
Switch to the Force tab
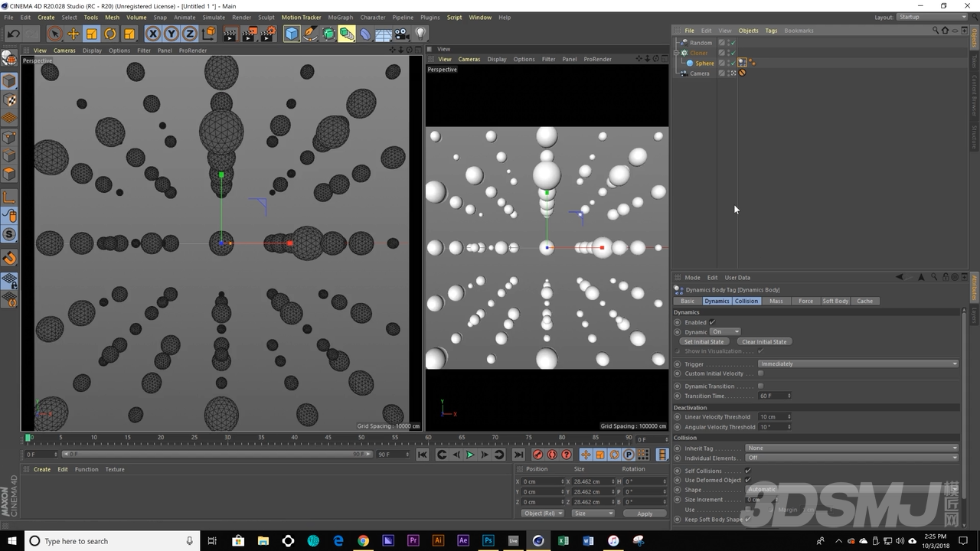(805, 301)
